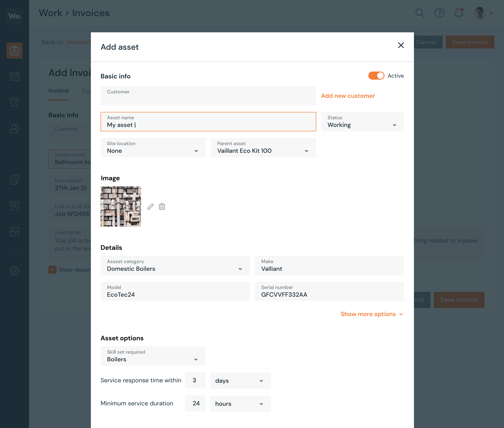The image size is (504, 428).
Task: Click the calendar sidebar icon
Action: [15, 76]
